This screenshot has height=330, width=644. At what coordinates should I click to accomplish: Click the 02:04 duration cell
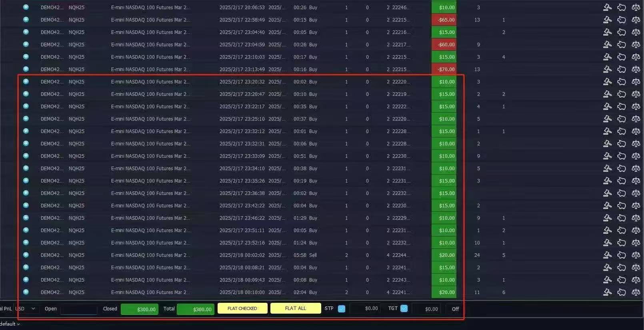pyautogui.click(x=300, y=292)
